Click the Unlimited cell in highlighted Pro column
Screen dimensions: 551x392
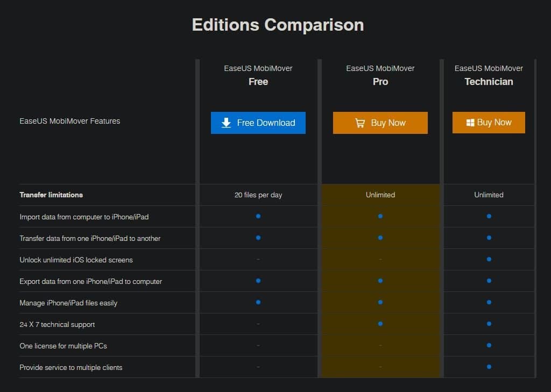click(380, 195)
